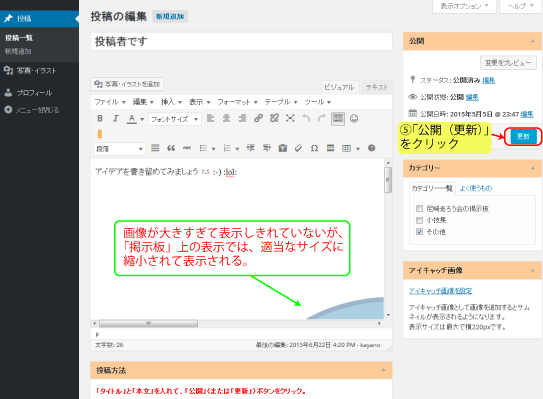This screenshot has height=399, width=543.
Task: Expand the ヘルプ help tab
Action: point(520,6)
